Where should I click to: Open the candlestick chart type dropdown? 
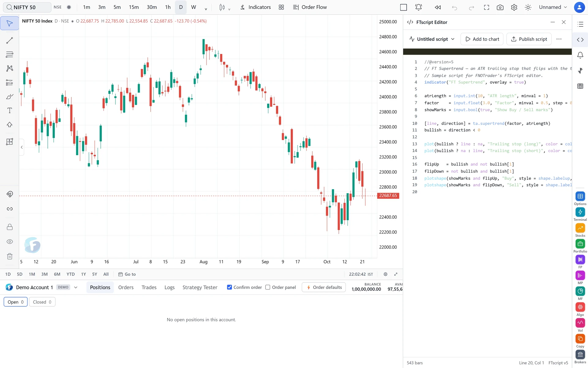[224, 7]
